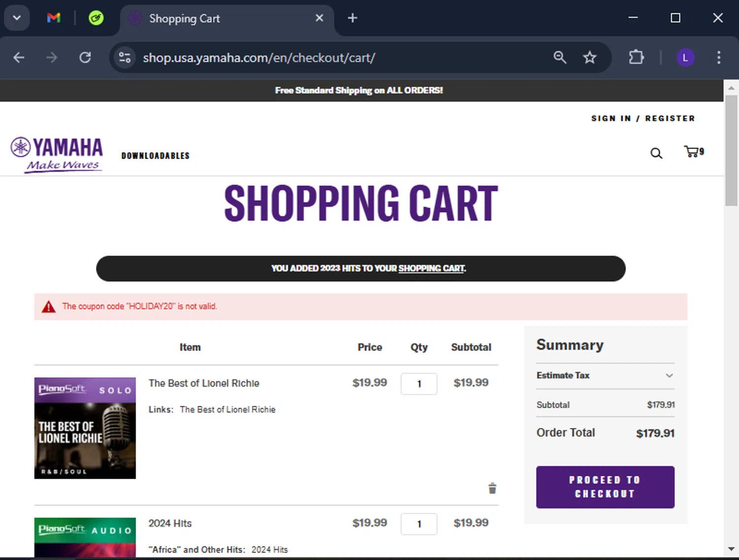This screenshot has width=739, height=560.
Task: Click the Free Standard Shipping banner text
Action: pyautogui.click(x=359, y=91)
